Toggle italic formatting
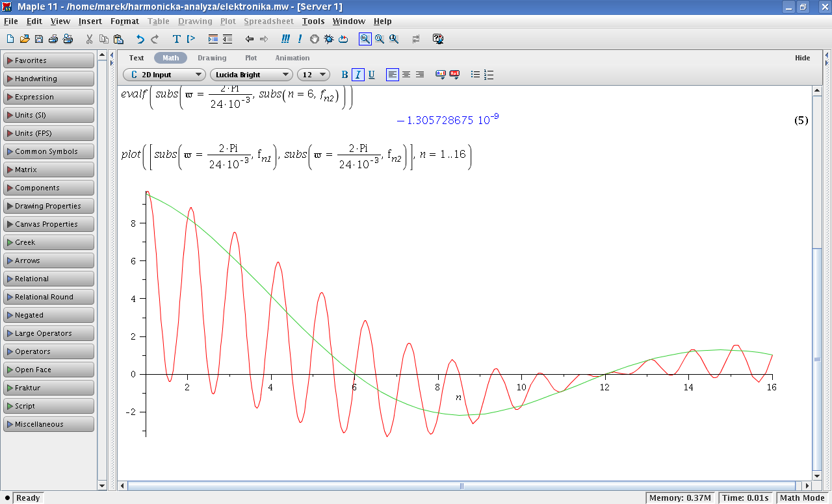832x504 pixels. pyautogui.click(x=358, y=75)
